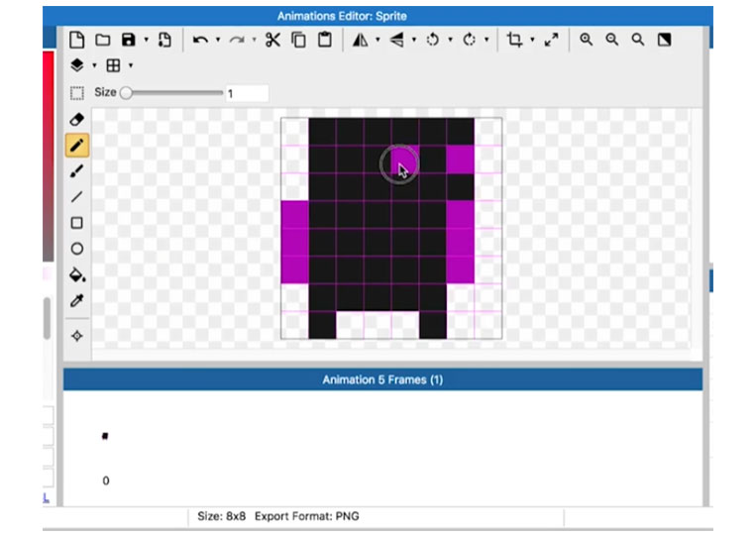
Task: Select the Paintbrush tool
Action: tap(77, 171)
